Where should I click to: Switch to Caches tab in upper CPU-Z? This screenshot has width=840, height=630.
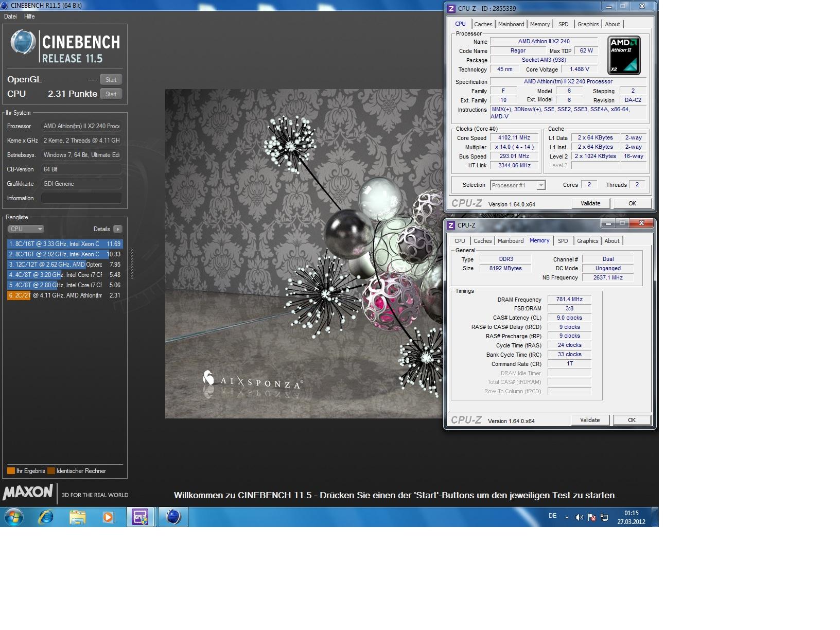coord(483,24)
